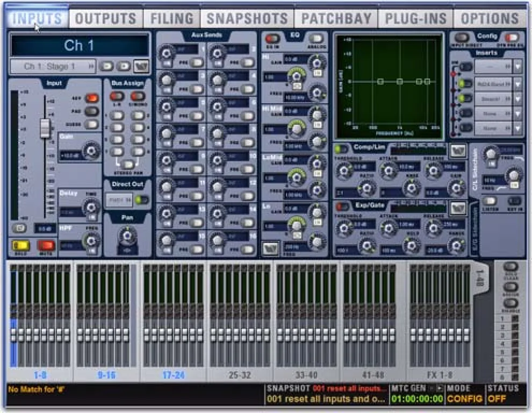Viewport: 532px width, 413px height.
Task: Toggle PRE on Aux Send 16
Action: coord(248,250)
